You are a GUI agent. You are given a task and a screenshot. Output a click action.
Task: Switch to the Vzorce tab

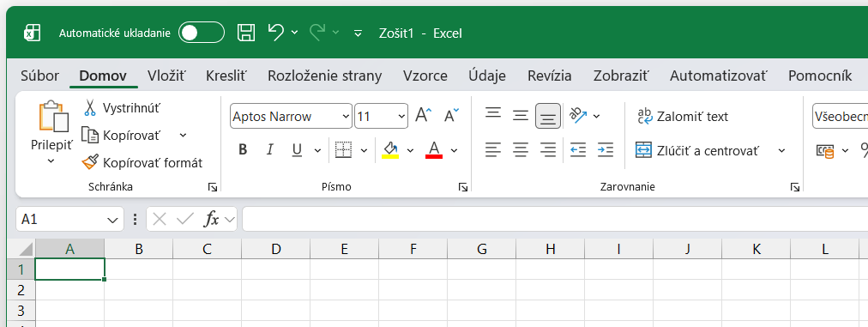pyautogui.click(x=425, y=76)
